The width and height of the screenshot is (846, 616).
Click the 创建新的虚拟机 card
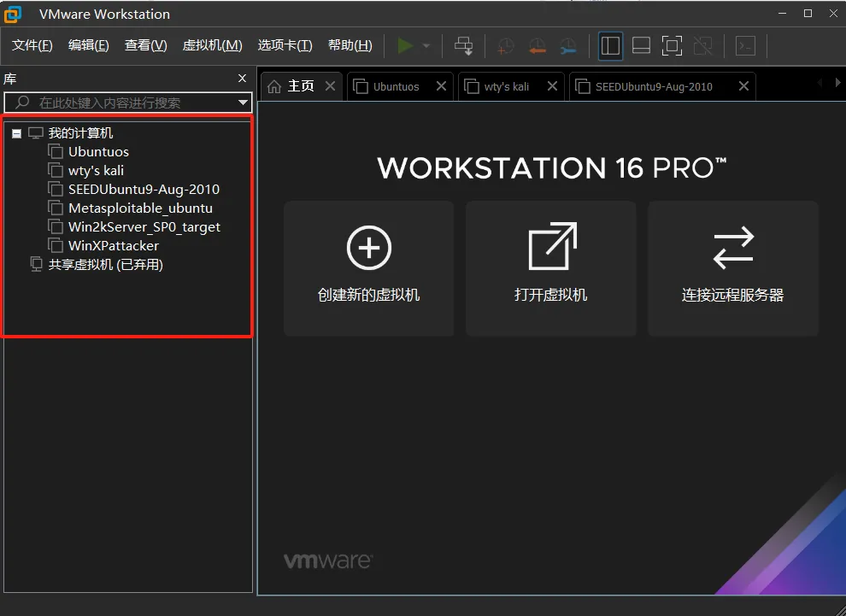(x=369, y=268)
